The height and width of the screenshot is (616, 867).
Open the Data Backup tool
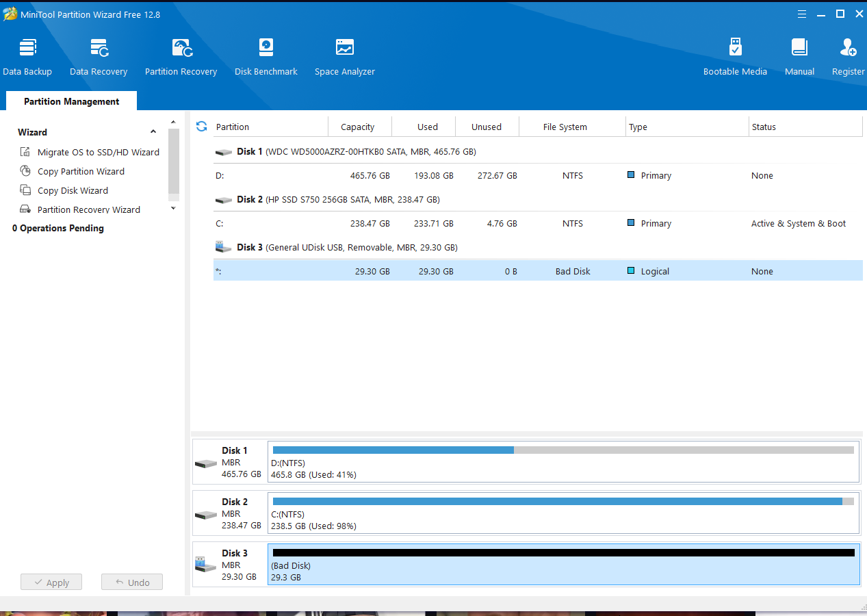click(x=27, y=57)
